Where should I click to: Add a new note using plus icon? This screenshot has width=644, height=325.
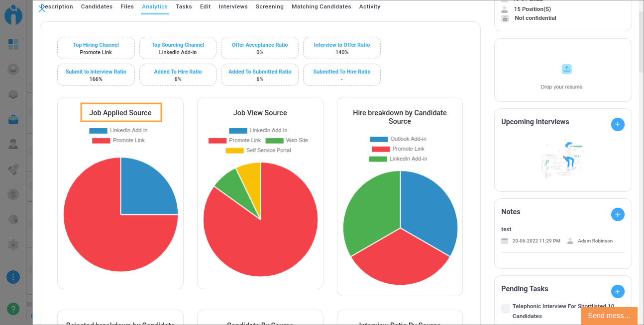click(617, 215)
